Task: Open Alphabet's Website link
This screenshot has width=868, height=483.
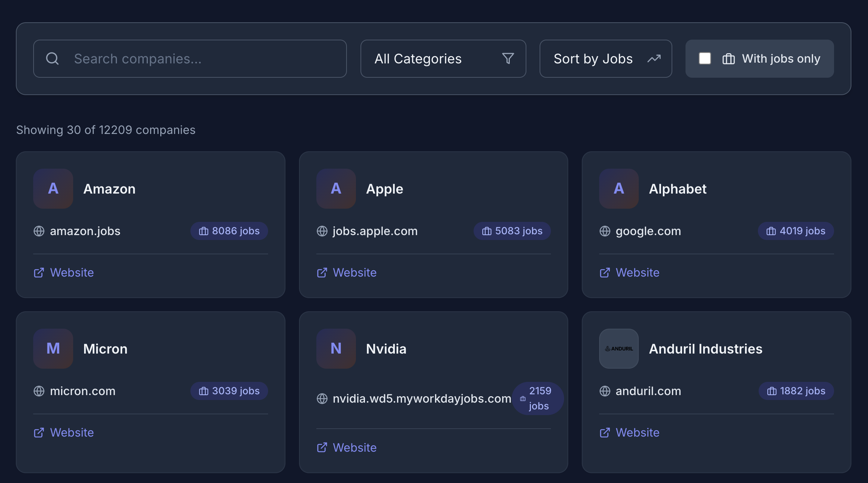Action: pyautogui.click(x=629, y=272)
